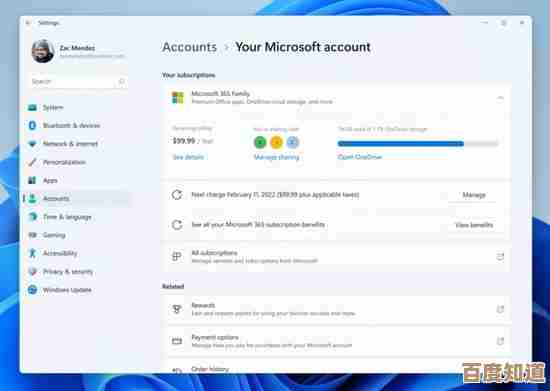Open Network & internet settings
The width and height of the screenshot is (550, 391).
78,144
